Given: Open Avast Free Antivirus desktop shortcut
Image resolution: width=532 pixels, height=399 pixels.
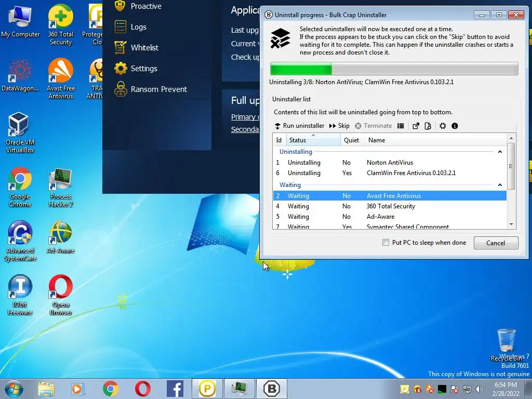Looking at the screenshot, I should tap(60, 79).
